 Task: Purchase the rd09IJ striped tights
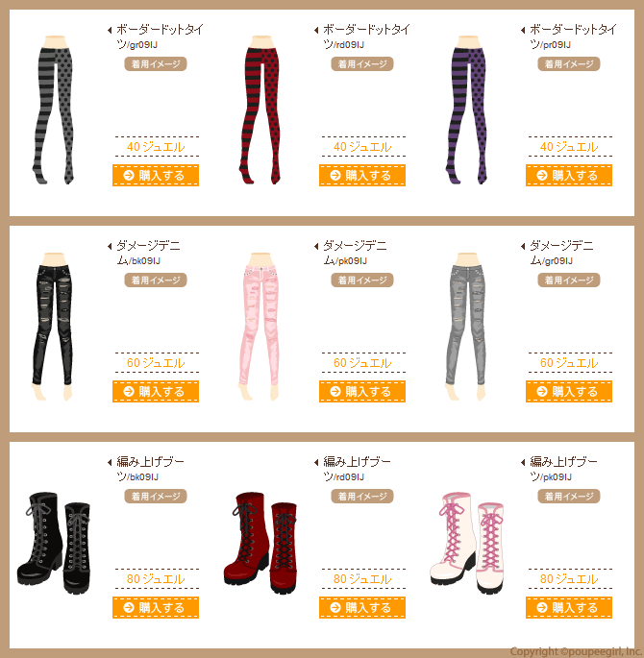tap(361, 176)
